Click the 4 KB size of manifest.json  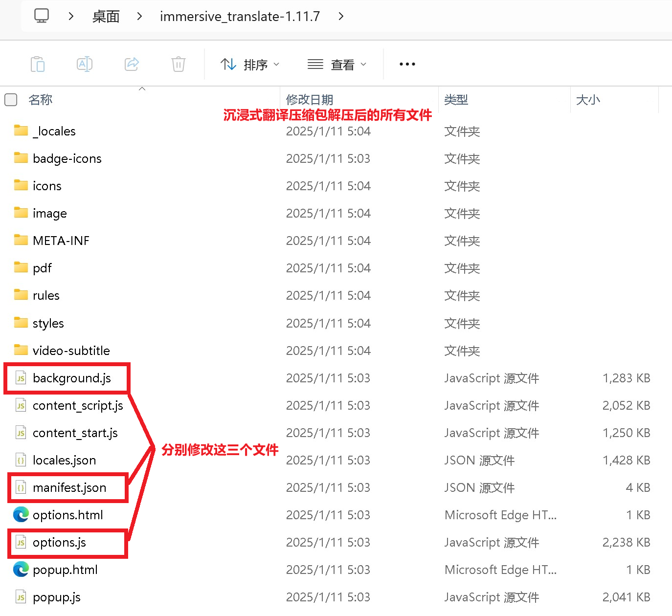(x=638, y=487)
